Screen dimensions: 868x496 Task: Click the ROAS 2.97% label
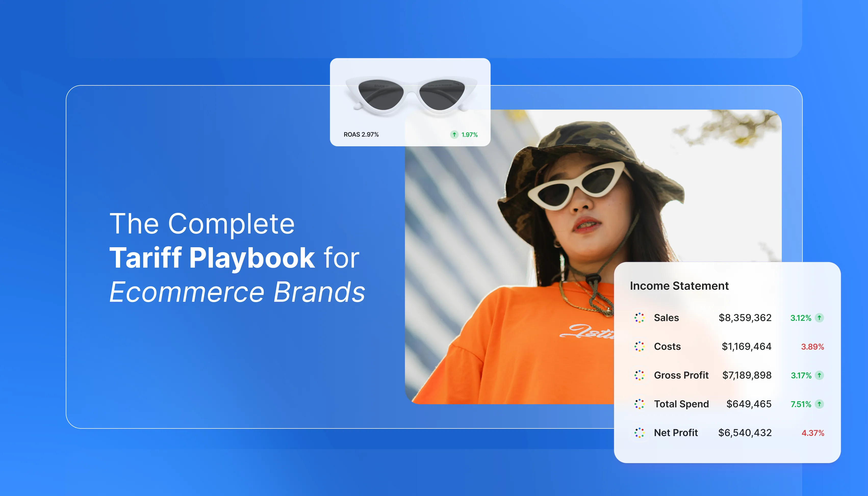pyautogui.click(x=361, y=135)
